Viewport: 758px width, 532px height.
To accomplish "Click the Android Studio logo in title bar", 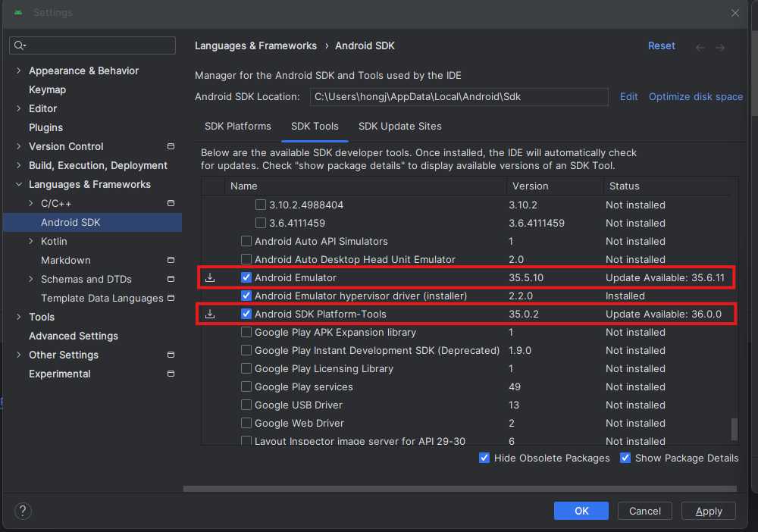I will (x=18, y=13).
